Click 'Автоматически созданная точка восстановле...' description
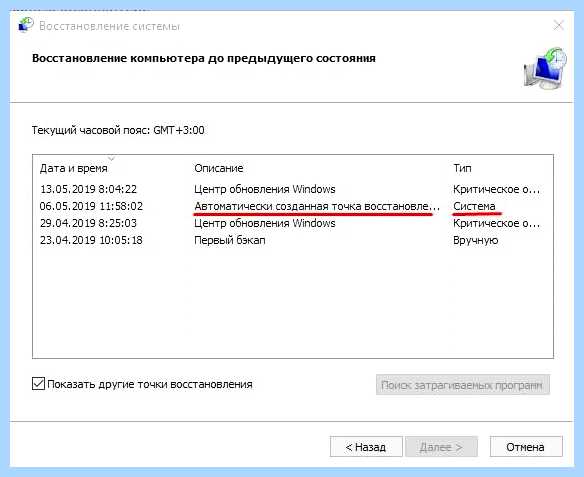This screenshot has height=477, width=584. tap(317, 206)
